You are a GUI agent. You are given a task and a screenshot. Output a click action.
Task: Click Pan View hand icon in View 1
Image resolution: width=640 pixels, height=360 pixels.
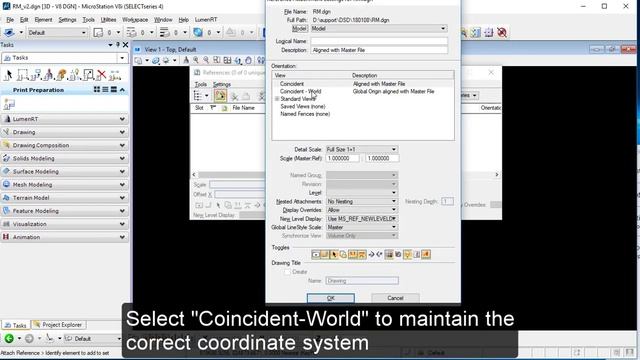point(248,60)
